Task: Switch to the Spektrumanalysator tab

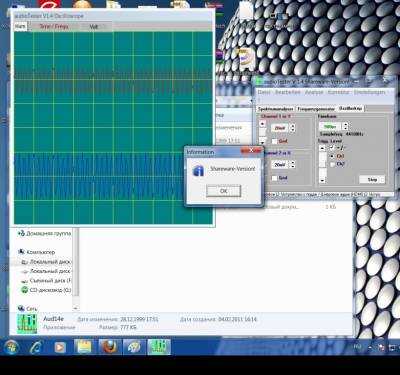Action: 276,109
